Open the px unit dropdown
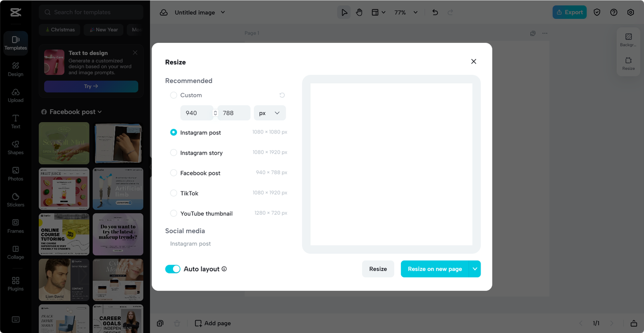 270,113
